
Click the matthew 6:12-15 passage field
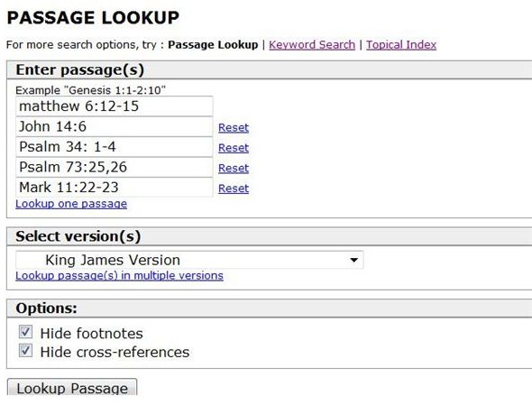click(115, 106)
